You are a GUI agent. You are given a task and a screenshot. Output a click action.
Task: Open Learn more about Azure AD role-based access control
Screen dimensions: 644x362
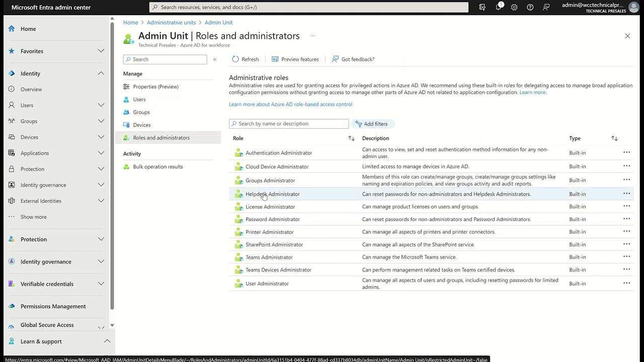(290, 104)
